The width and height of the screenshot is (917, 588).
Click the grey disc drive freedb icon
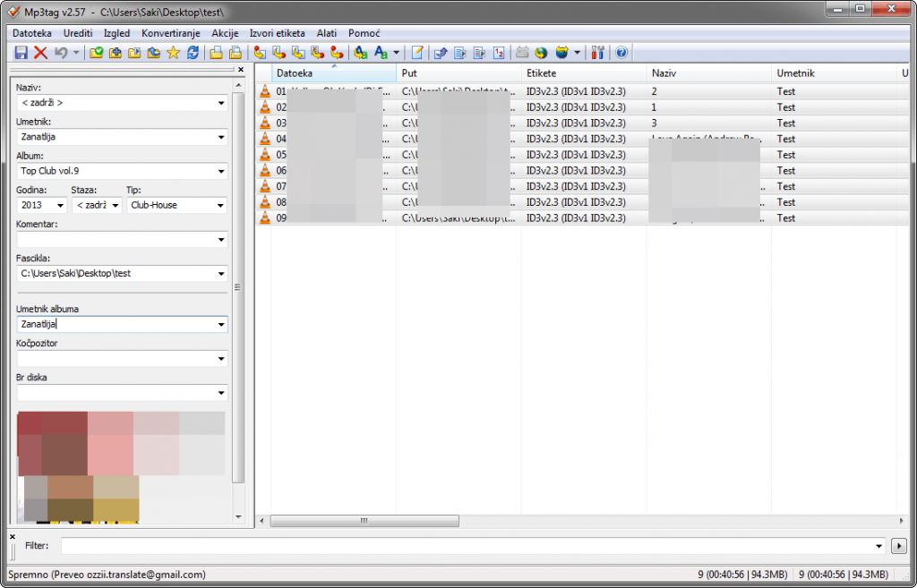pyautogui.click(x=522, y=53)
